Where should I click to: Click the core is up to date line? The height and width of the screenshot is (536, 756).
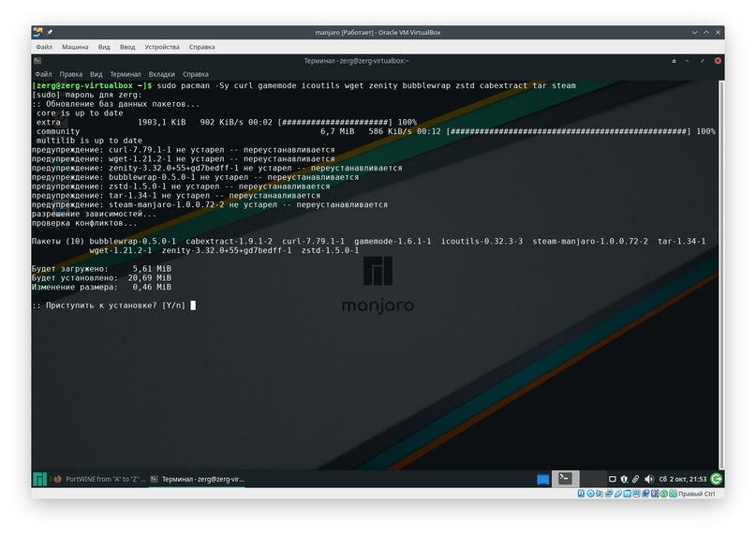point(80,112)
